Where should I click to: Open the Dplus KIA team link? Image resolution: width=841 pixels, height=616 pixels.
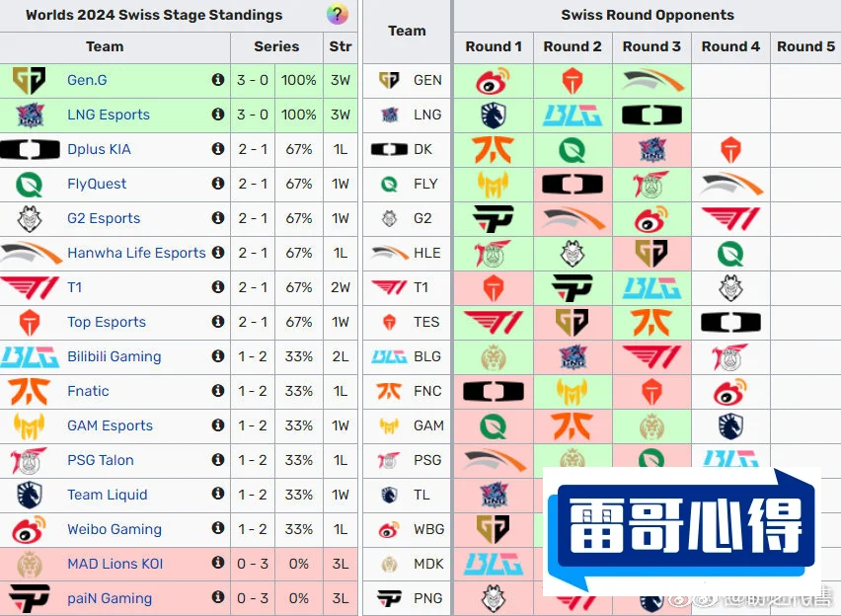tap(100, 149)
